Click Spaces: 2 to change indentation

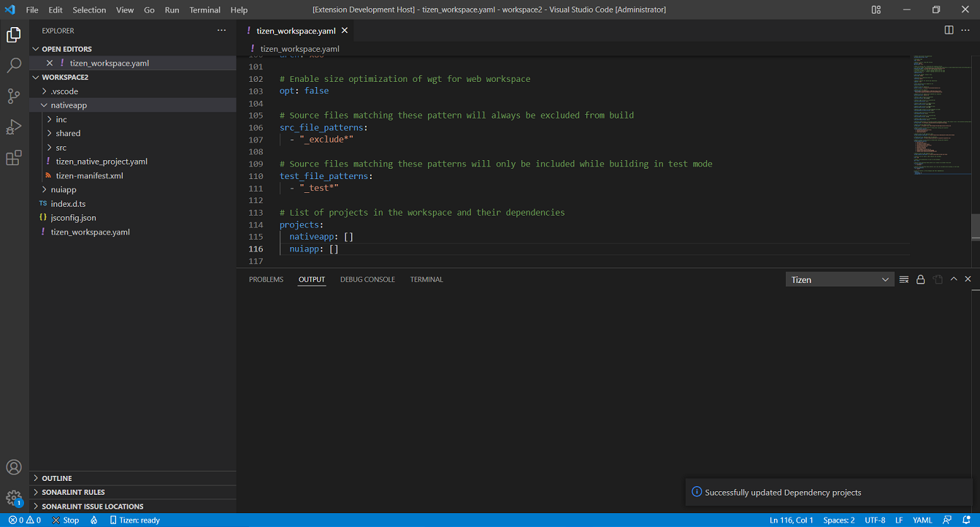(838, 520)
